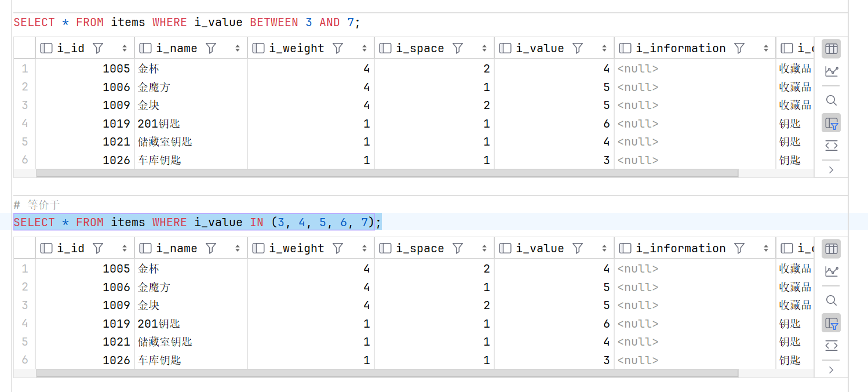
Task: Click horizontal scrollbar of top result table
Action: (x=387, y=173)
